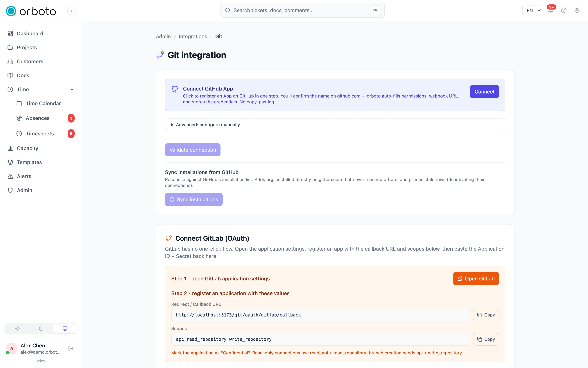Screen dimensions: 588x368
Task: Click Validate connection button
Action: 193,150
